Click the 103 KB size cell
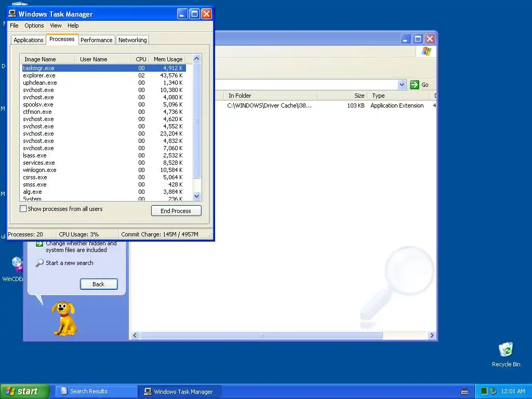This screenshot has height=399, width=532. click(355, 105)
